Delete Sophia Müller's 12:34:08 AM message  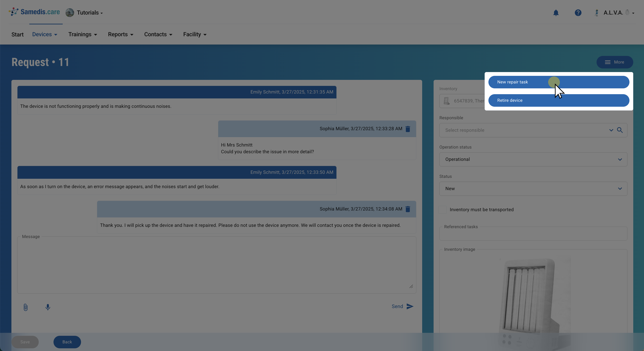click(x=408, y=209)
